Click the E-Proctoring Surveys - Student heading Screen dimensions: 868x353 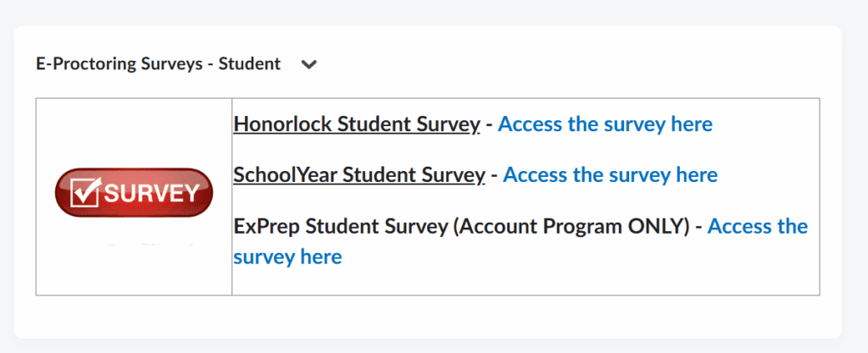[x=158, y=63]
